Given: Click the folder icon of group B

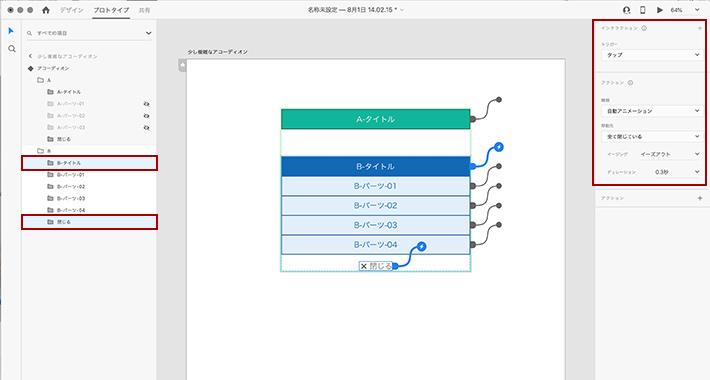Looking at the screenshot, I should pyautogui.click(x=40, y=151).
